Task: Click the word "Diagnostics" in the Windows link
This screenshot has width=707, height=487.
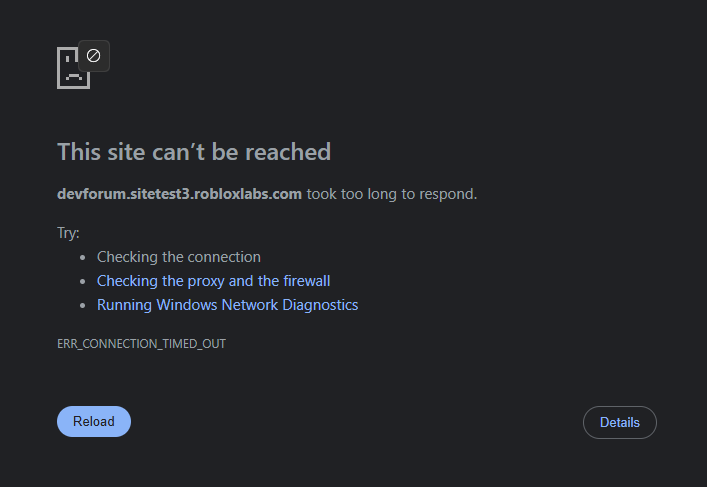Action: [320, 305]
